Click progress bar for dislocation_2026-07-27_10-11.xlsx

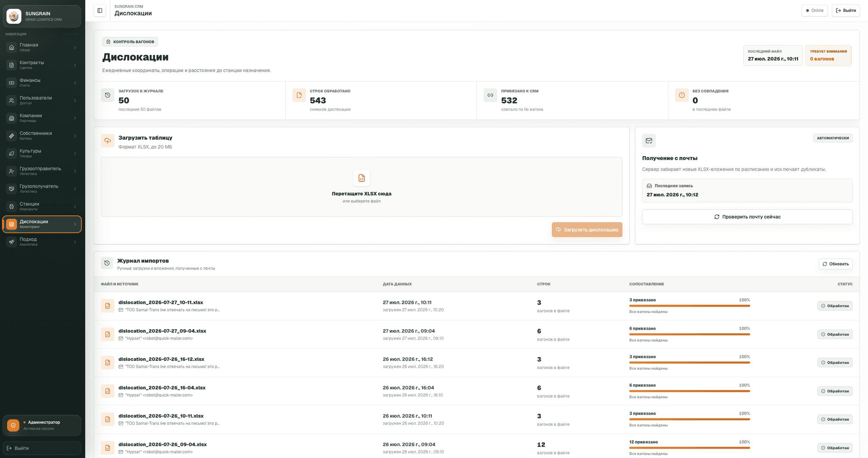pos(690,306)
